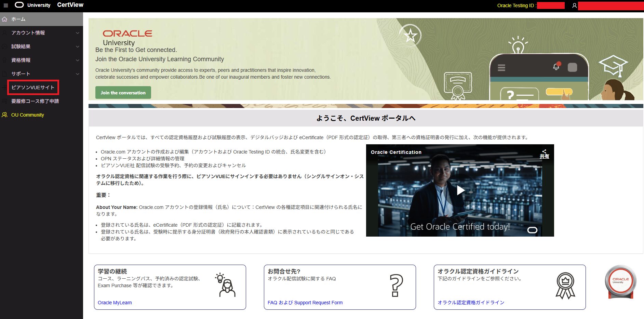Open the Oracle MyLearn link

pyautogui.click(x=115, y=303)
